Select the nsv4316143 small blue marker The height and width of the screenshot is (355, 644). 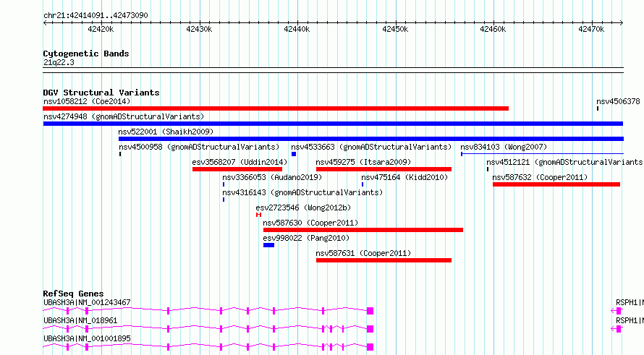pos(224,200)
